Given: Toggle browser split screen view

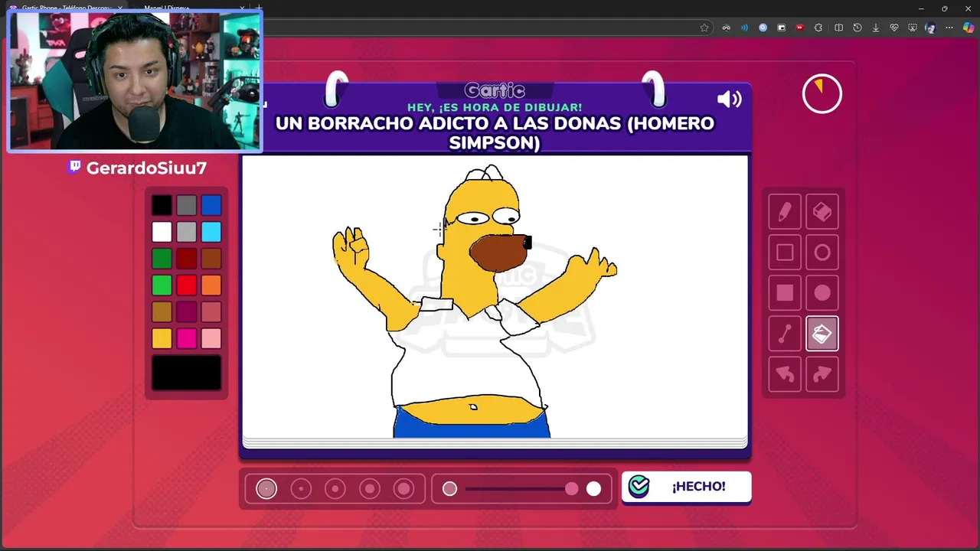Looking at the screenshot, I should pos(838,28).
